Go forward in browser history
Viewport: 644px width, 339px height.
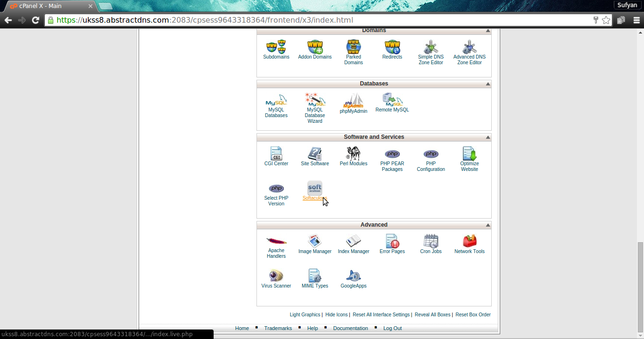coord(22,20)
